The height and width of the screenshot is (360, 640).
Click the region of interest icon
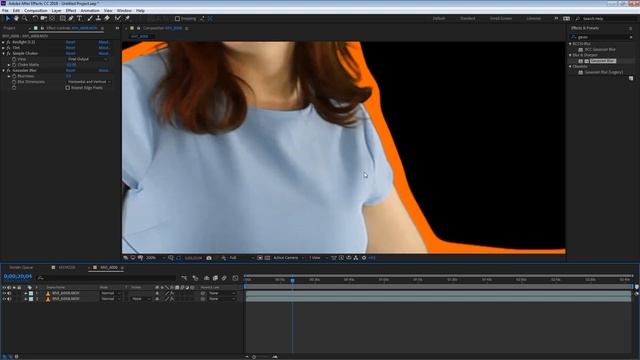[x=260, y=258]
